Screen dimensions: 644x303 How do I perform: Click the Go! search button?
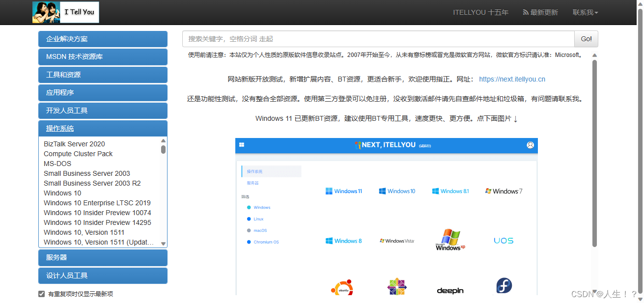[586, 39]
